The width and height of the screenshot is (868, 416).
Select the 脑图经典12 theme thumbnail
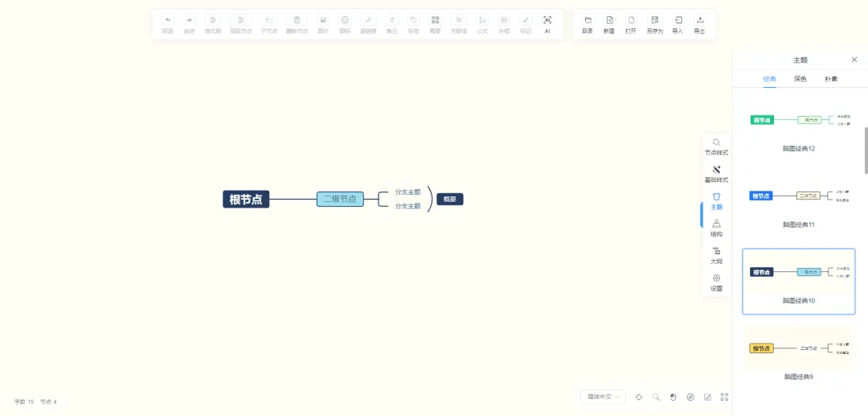pos(799,121)
